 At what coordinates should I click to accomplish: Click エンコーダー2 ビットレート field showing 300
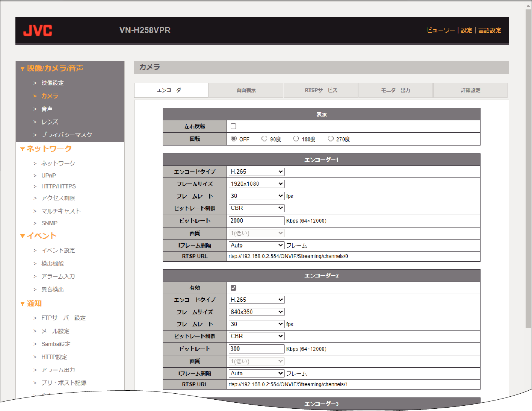[x=257, y=349]
